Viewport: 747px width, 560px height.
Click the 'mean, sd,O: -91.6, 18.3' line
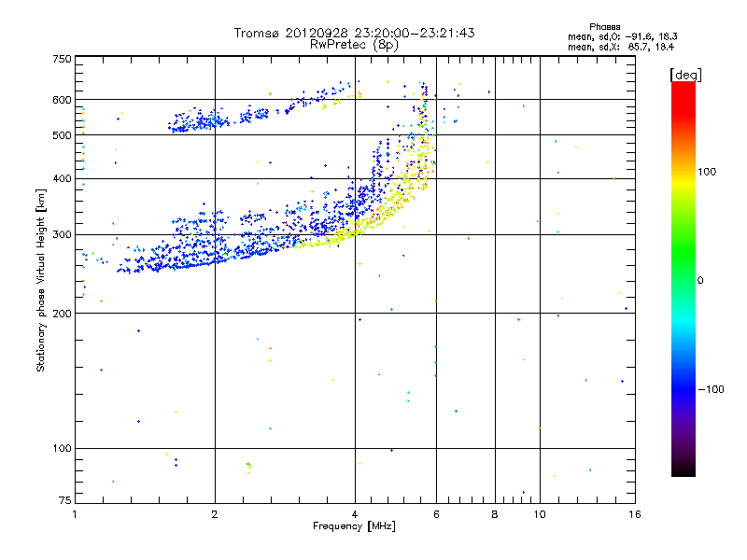[622, 36]
